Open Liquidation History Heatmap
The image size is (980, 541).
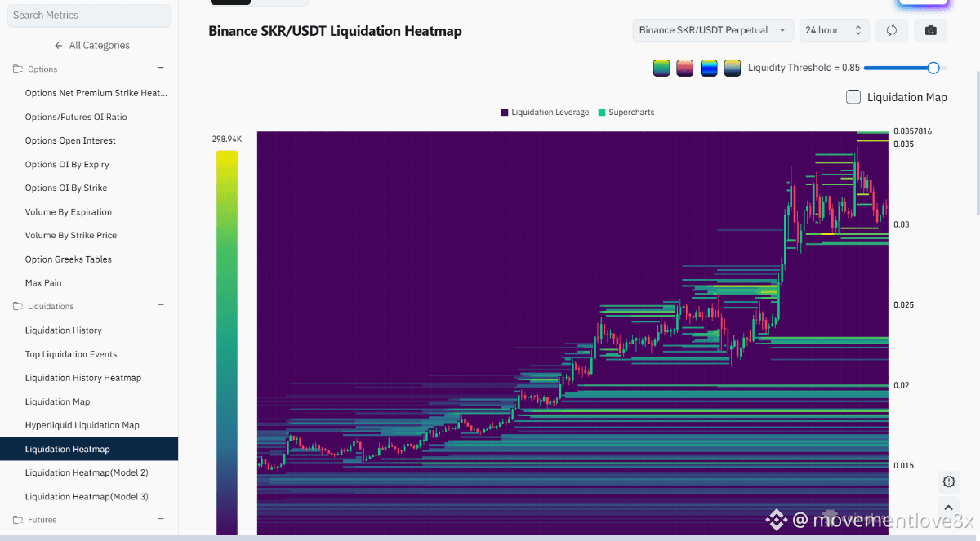pos(83,378)
